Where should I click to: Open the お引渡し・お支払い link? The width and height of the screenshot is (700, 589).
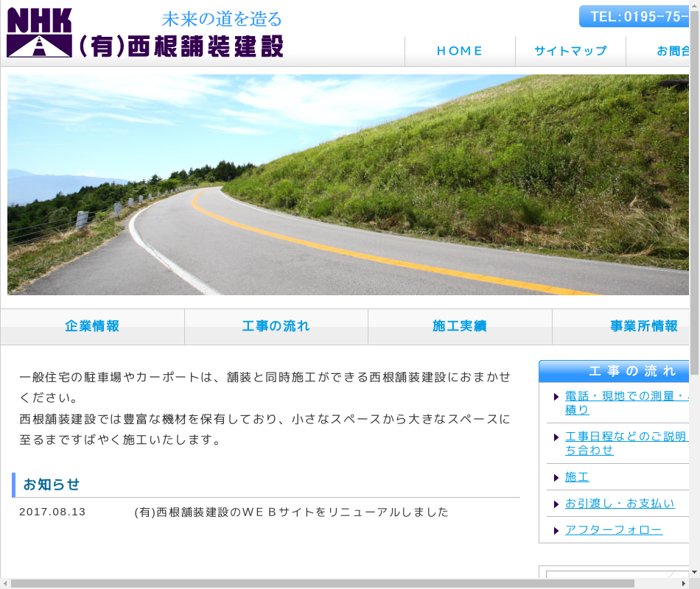coord(620,504)
